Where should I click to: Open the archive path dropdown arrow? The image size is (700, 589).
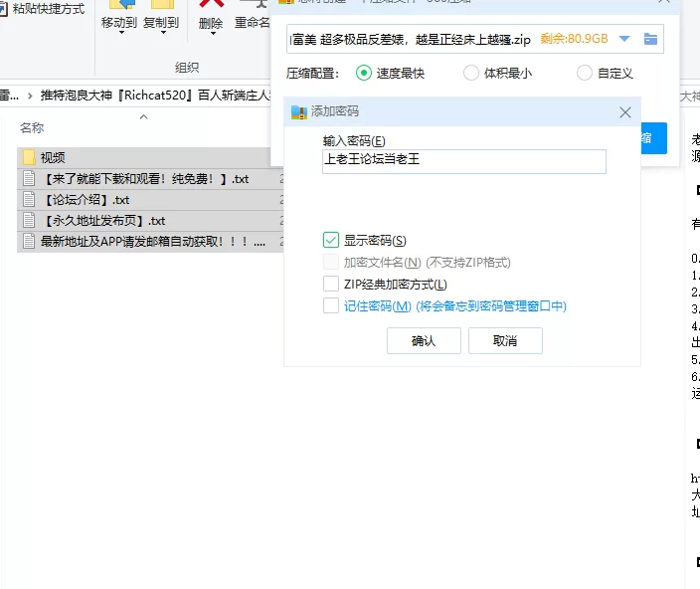(x=624, y=39)
